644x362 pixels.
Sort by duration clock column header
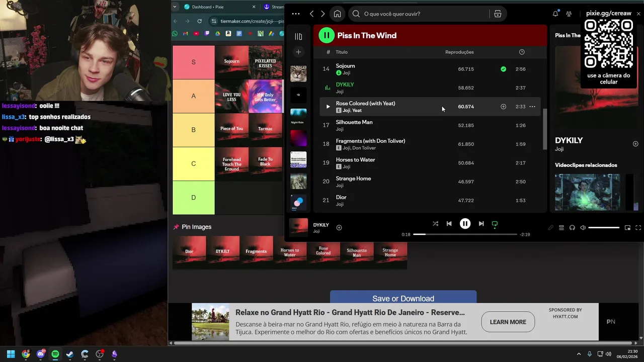pyautogui.click(x=522, y=52)
